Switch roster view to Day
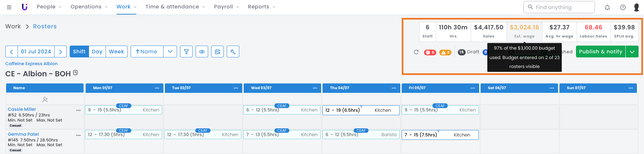 [97, 52]
